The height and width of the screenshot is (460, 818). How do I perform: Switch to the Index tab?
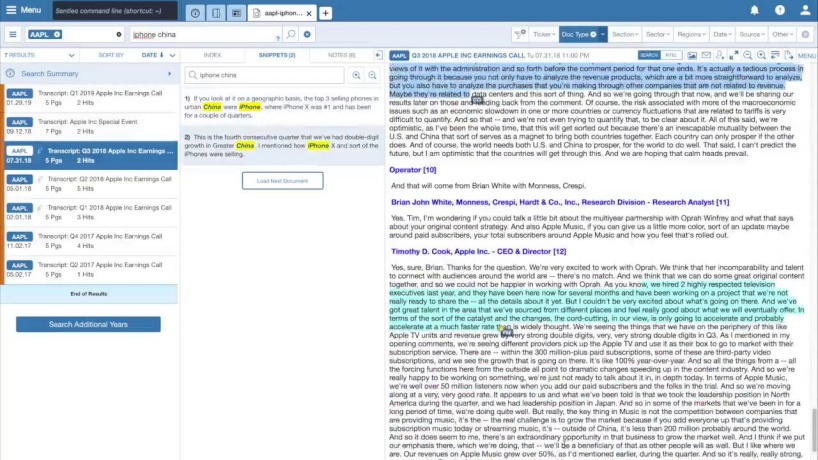212,55
